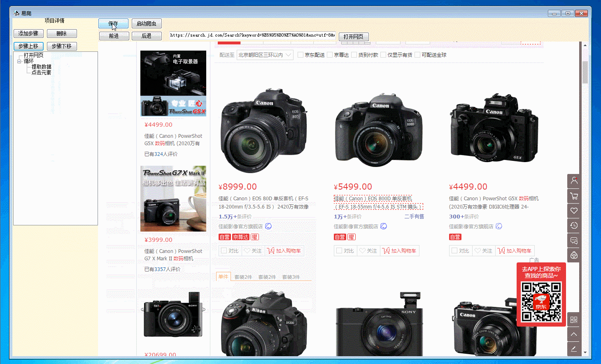This screenshot has height=364, width=601.
Task: Open the favorites heart sidebar icon
Action: 574,211
